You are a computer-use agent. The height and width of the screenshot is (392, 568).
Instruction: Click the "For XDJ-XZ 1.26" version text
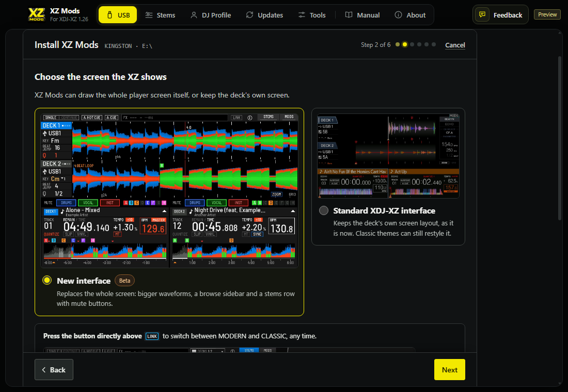[69, 19]
